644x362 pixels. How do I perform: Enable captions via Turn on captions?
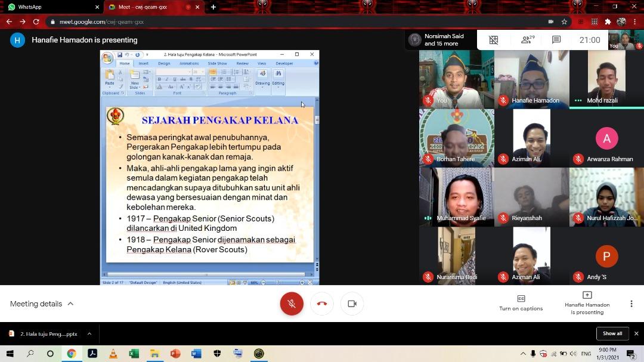521,304
